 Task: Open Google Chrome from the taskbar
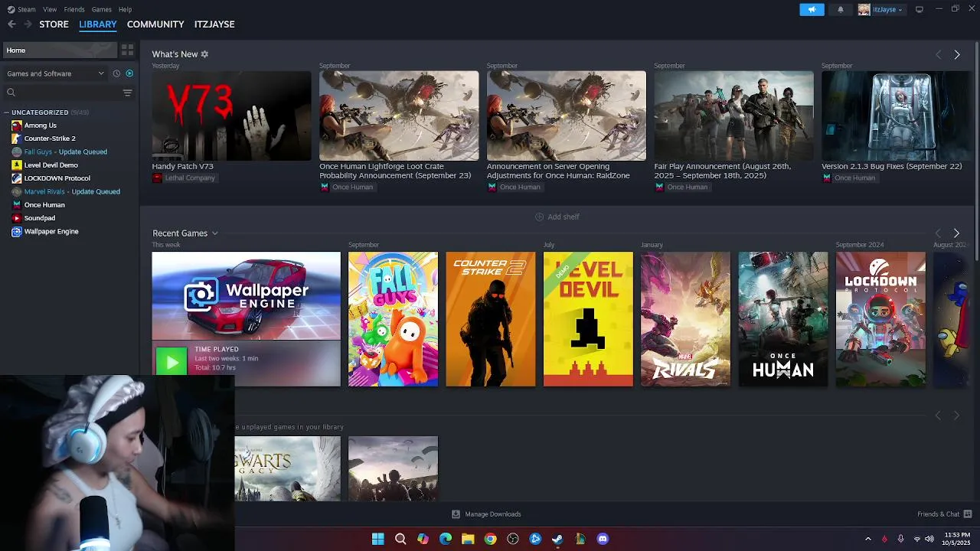490,539
